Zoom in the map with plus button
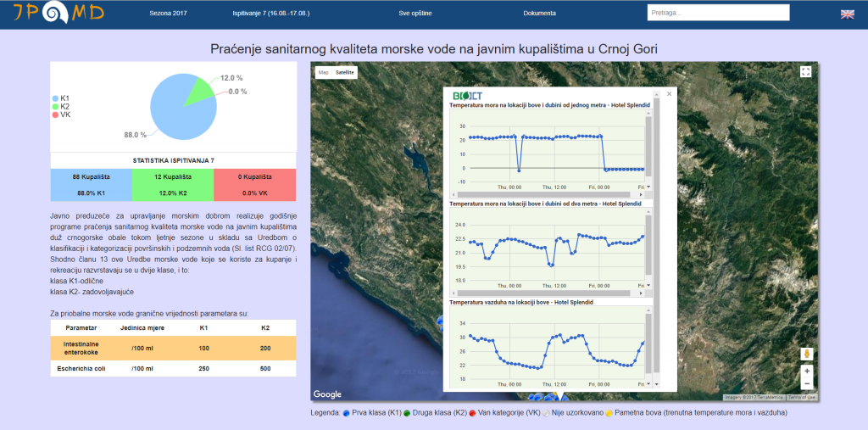The width and height of the screenshot is (868, 430). 807,371
